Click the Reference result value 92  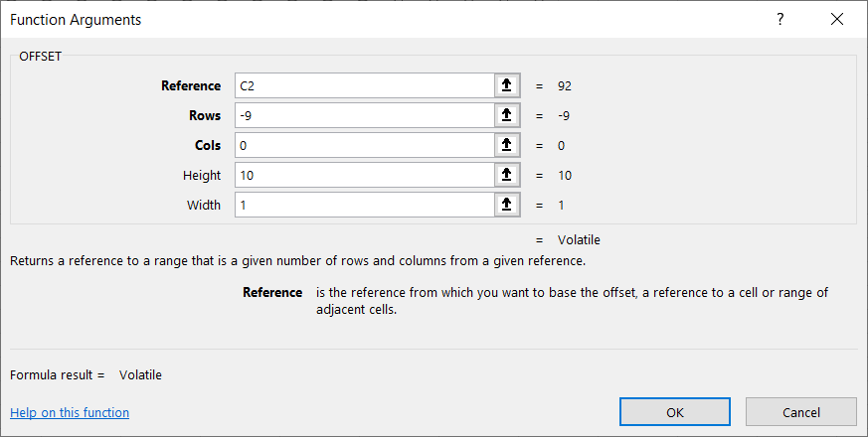pos(565,86)
